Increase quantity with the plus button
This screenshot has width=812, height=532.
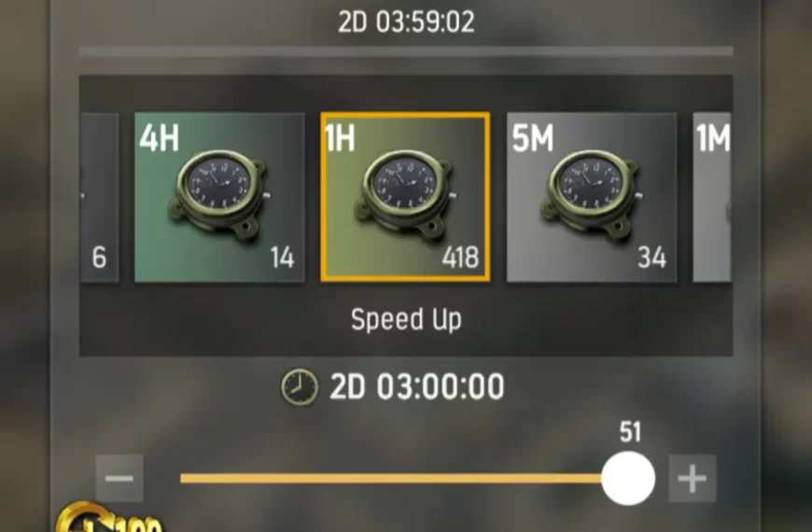click(693, 478)
